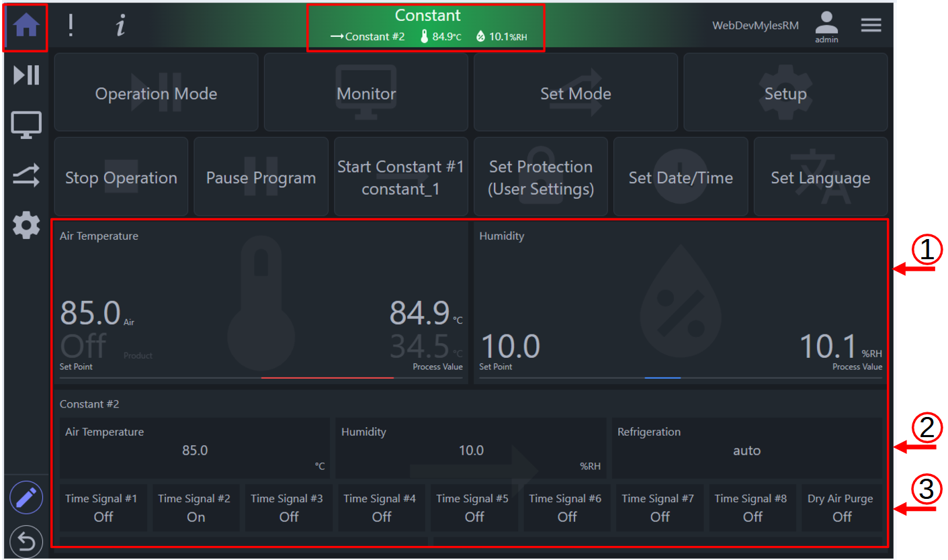Open sidebar Monitor screen icon

pos(26,125)
